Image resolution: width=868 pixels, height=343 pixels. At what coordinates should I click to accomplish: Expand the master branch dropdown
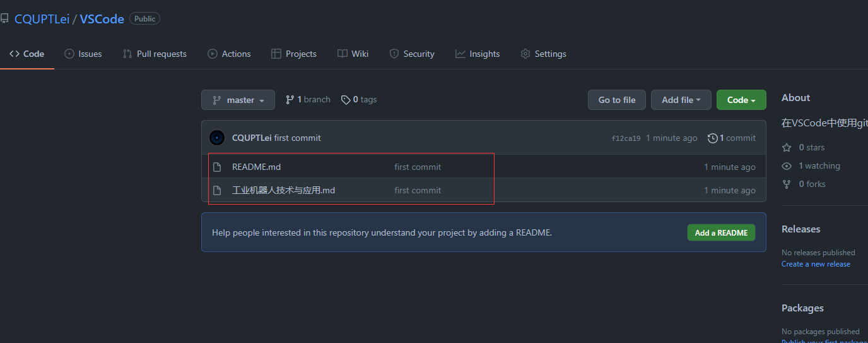[238, 100]
